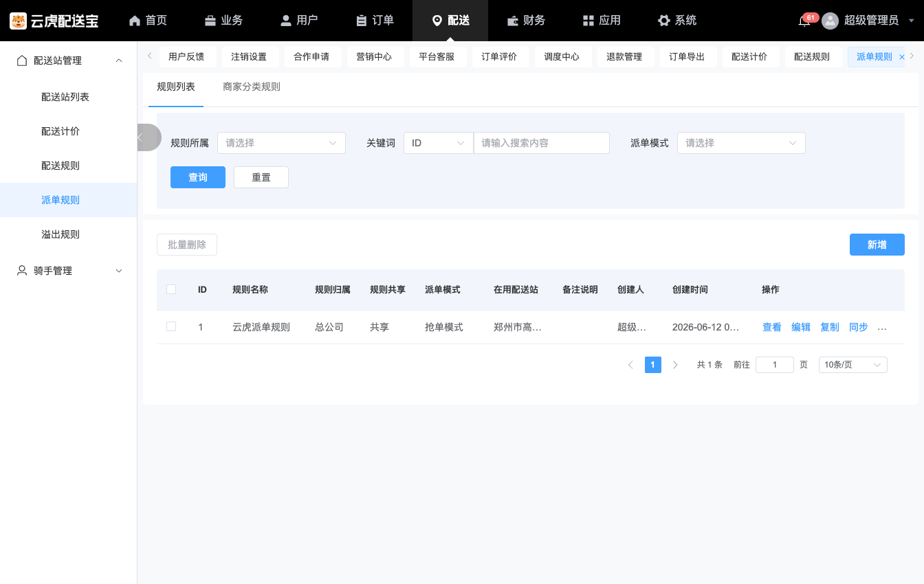Click the 创建时间 column header
This screenshot has height=584, width=924.
pos(690,289)
